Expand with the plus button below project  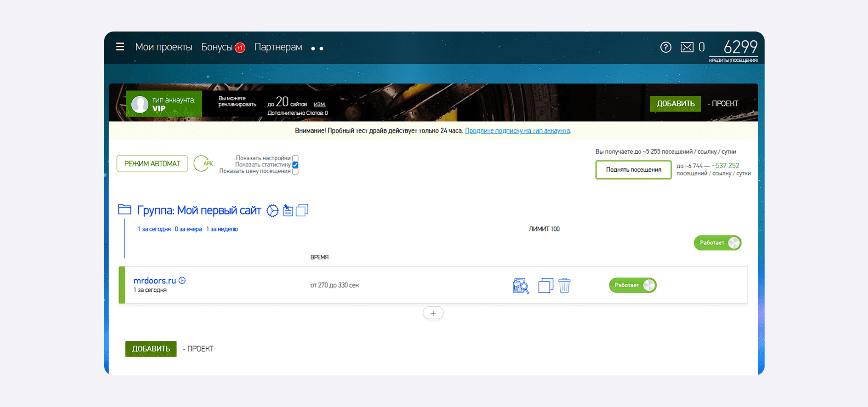(433, 313)
